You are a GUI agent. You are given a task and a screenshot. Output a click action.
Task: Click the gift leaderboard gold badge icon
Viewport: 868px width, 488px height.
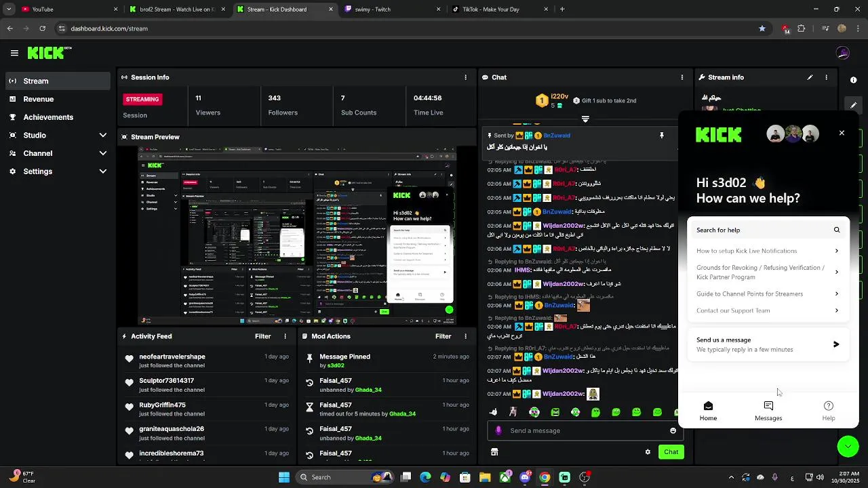(541, 101)
